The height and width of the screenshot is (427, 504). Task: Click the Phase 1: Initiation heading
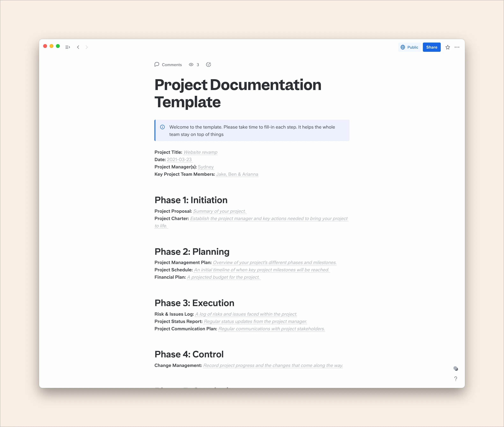tap(191, 200)
